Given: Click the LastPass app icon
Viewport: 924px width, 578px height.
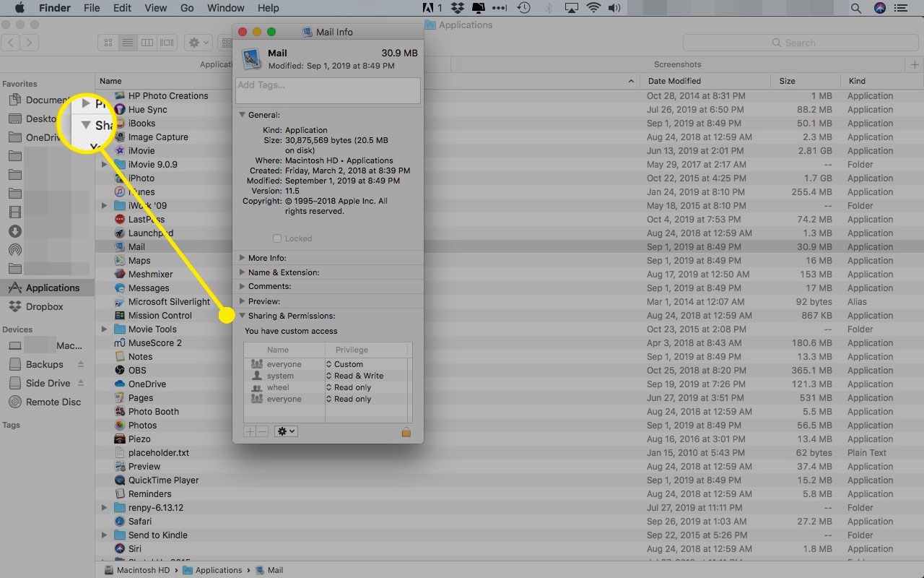Looking at the screenshot, I should pos(121,219).
